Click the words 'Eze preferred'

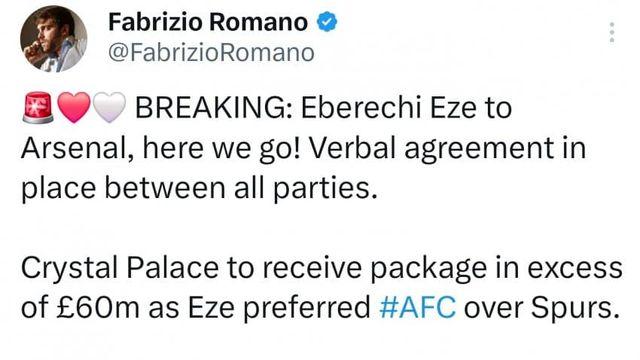(278, 308)
